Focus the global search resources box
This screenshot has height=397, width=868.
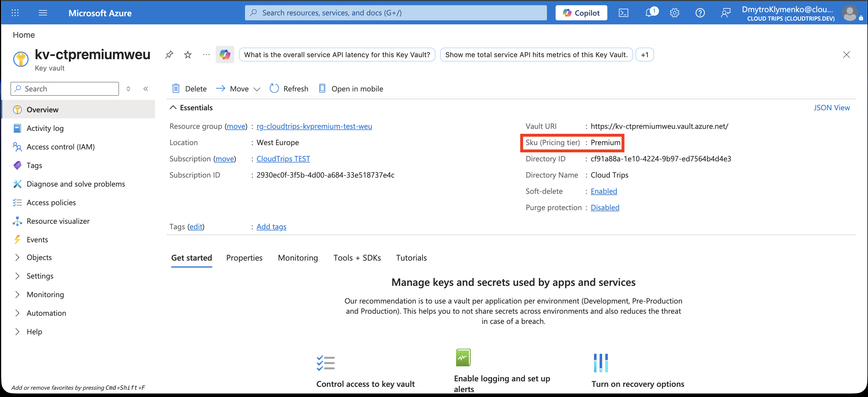[396, 13]
